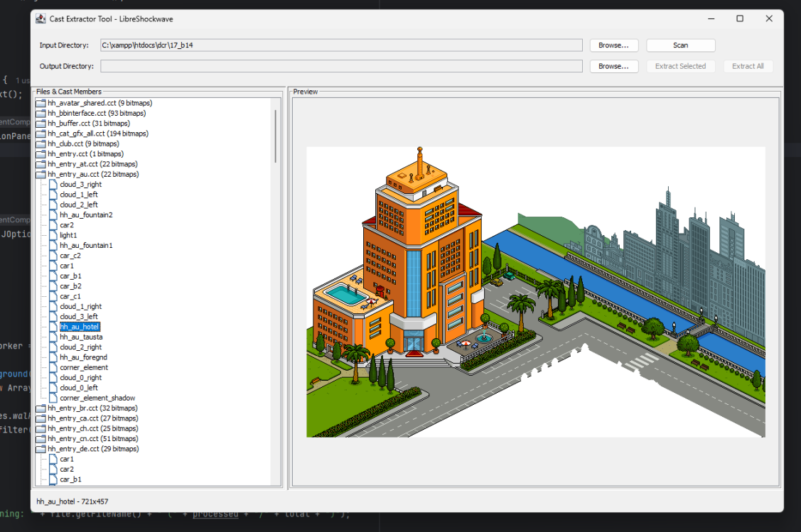Image resolution: width=801 pixels, height=532 pixels.
Task: Click the folder icon beside hh_cat_gfx_all.cct
Action: point(41,134)
